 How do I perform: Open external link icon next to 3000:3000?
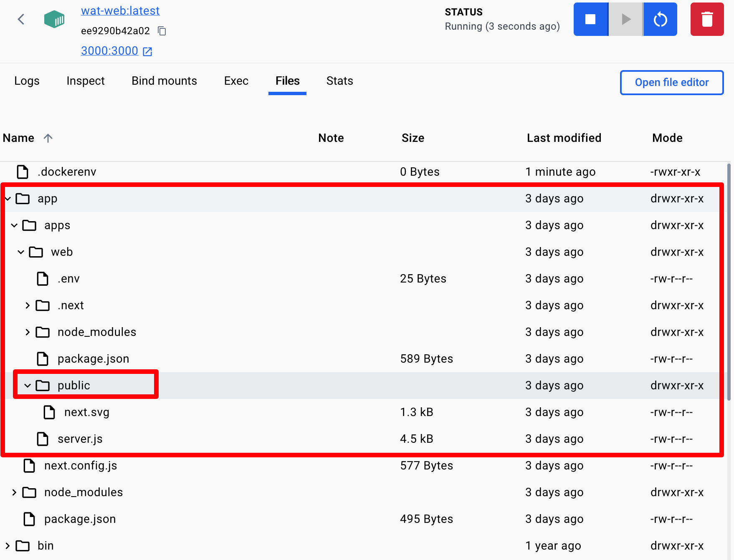pyautogui.click(x=147, y=51)
